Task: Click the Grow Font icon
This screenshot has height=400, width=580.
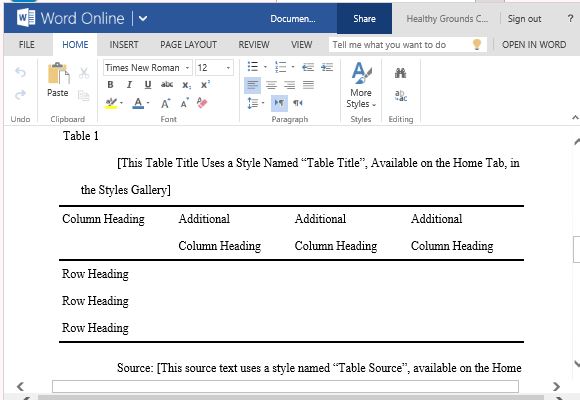Action: pyautogui.click(x=165, y=103)
